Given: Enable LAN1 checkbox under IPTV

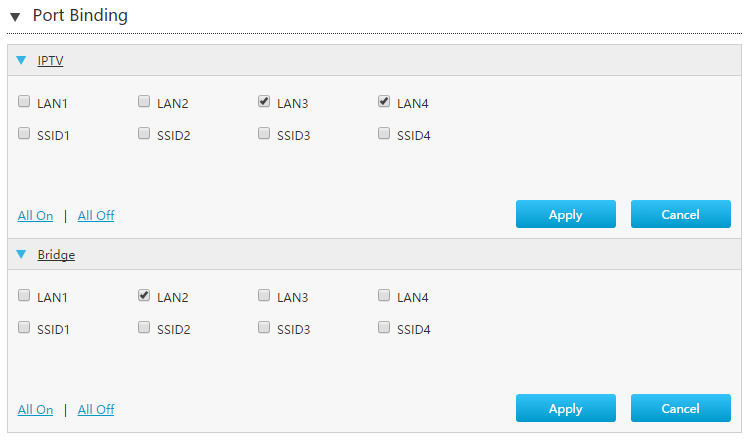Looking at the screenshot, I should (24, 102).
